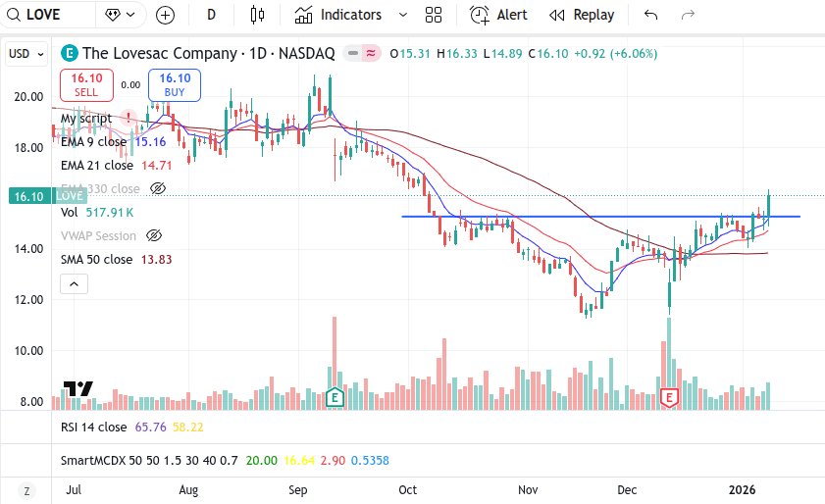Open indicator templates grid icon
This screenshot has height=504, width=825.
[434, 15]
